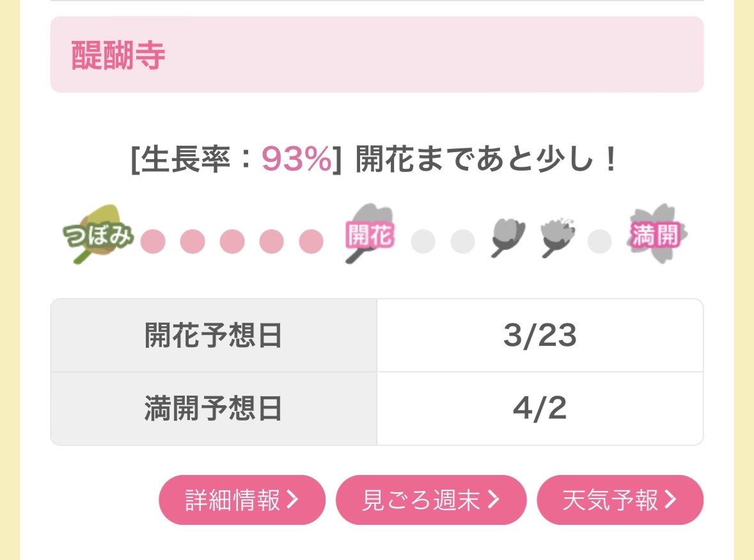754x560 pixels.
Task: Open the 見ごろ週末 page
Action: 430,500
